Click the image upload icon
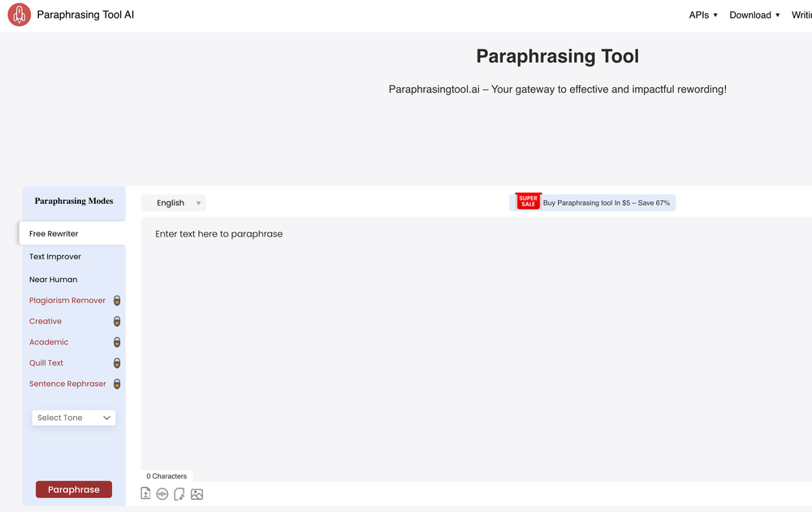The image size is (812, 512). coord(197,494)
